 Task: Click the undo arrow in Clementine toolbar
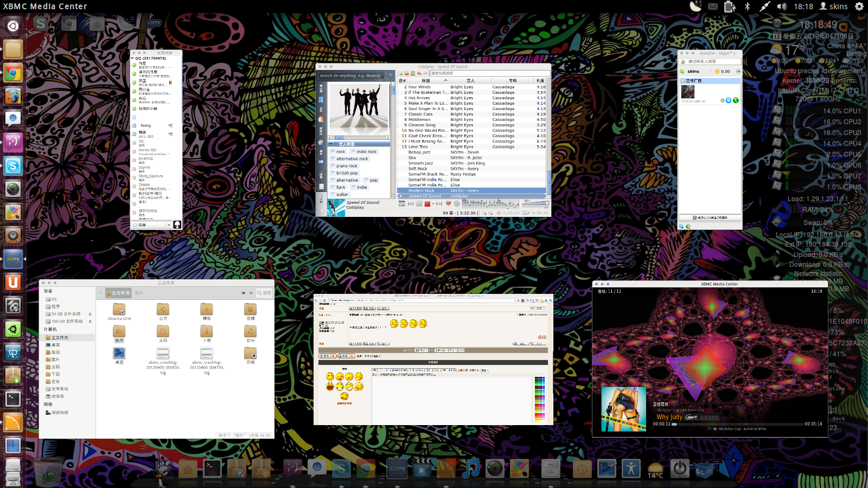click(x=419, y=73)
